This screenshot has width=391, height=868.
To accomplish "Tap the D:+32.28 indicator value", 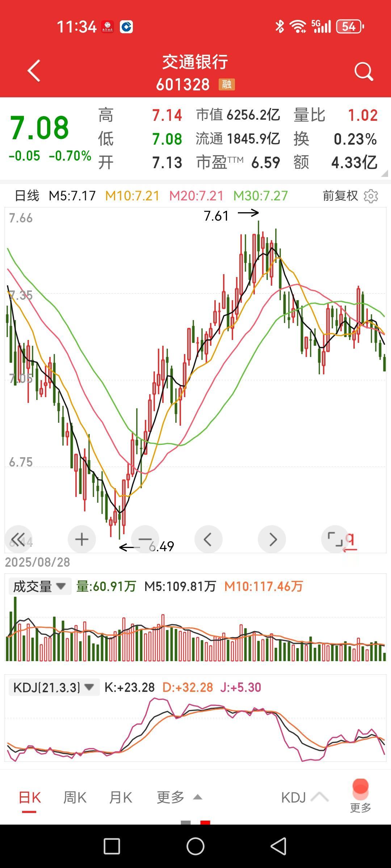I will pos(188,687).
